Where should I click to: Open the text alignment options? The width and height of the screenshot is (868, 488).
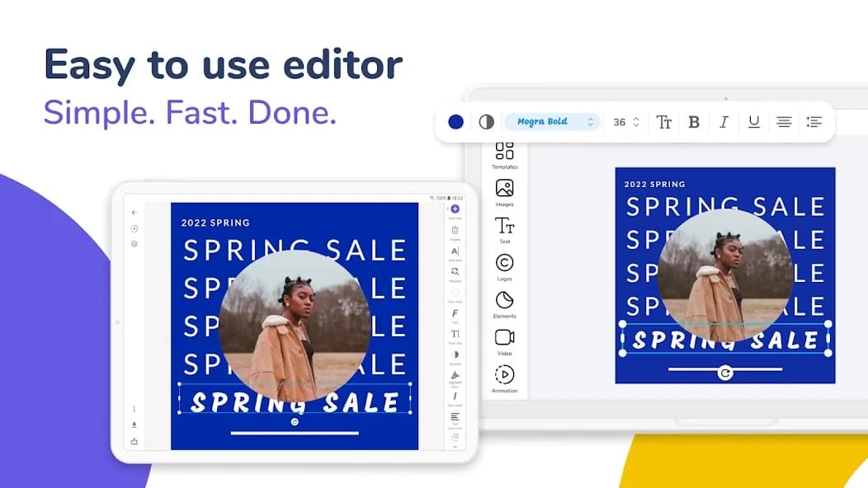coord(783,121)
